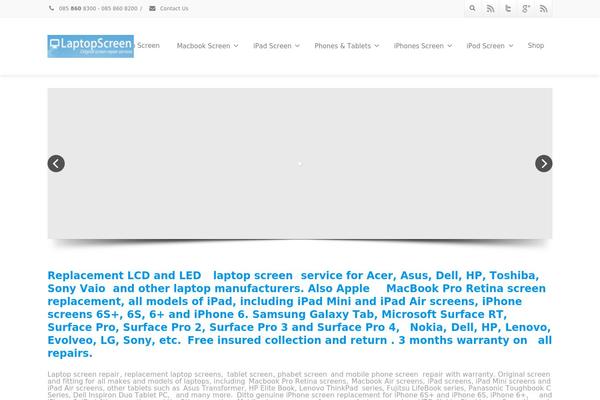This screenshot has width=600, height=400.
Task: Click the grey Laptop screen repair paragraph
Action: (x=300, y=385)
